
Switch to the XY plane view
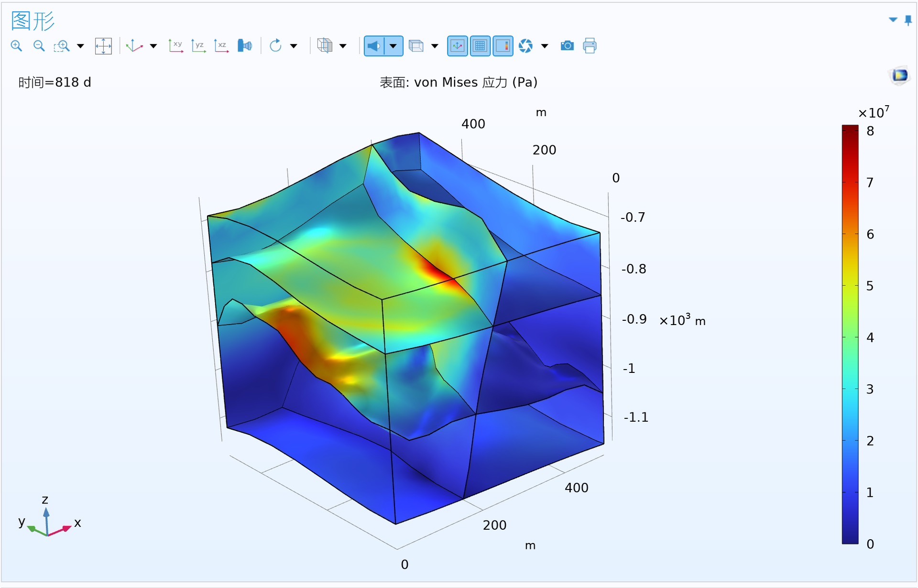click(x=175, y=46)
